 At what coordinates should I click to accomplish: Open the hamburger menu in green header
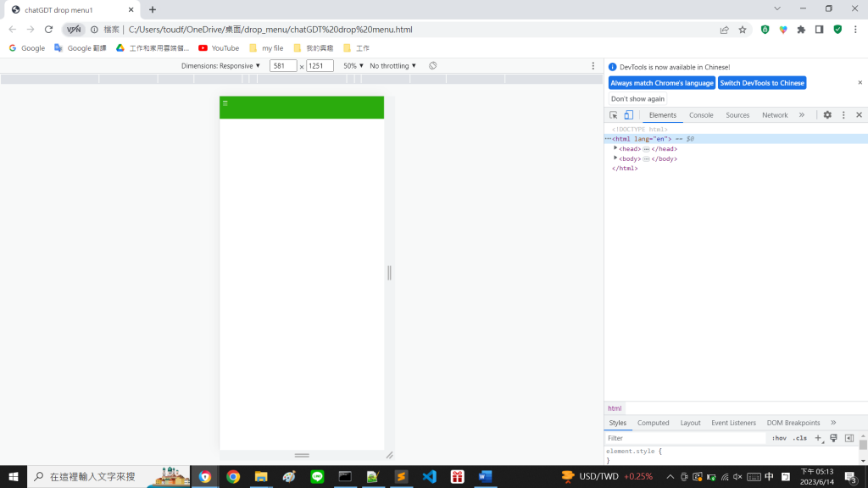(x=225, y=103)
